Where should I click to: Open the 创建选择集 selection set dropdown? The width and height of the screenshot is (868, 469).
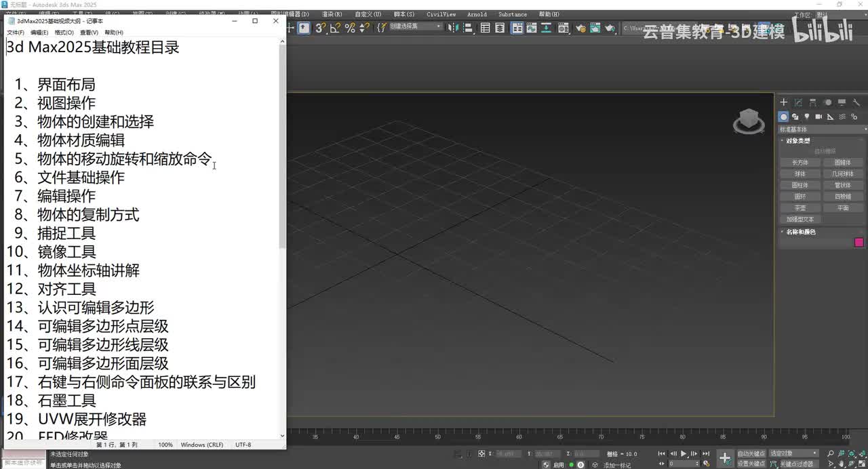point(414,26)
